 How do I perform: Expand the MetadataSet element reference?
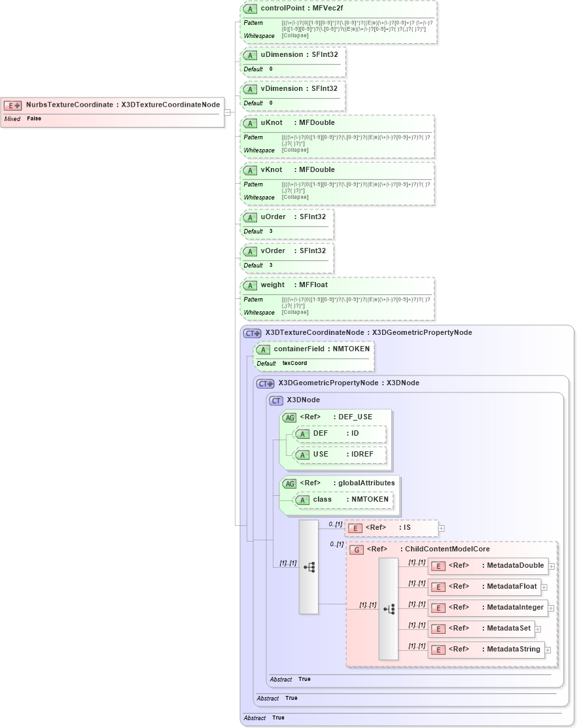coord(538,629)
